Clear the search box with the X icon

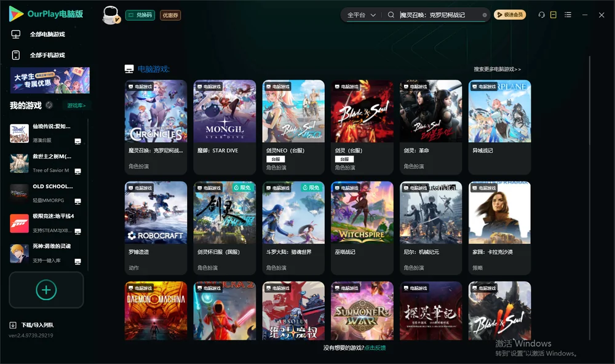click(x=485, y=15)
